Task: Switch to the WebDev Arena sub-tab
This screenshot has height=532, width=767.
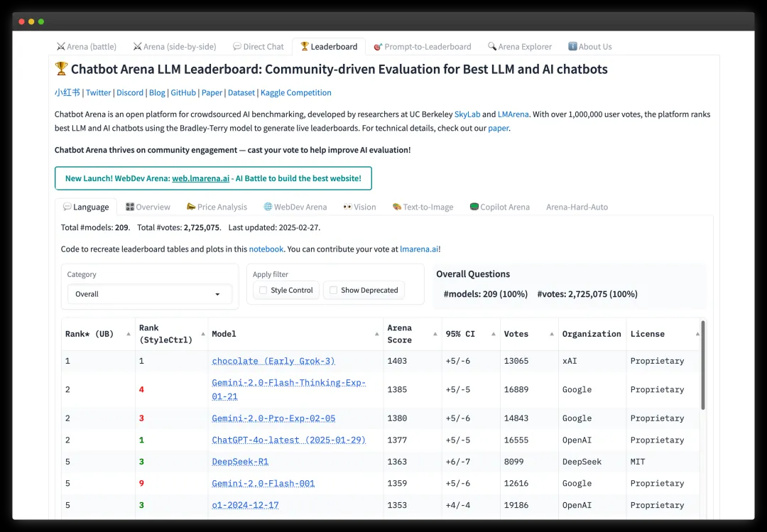Action: [295, 207]
